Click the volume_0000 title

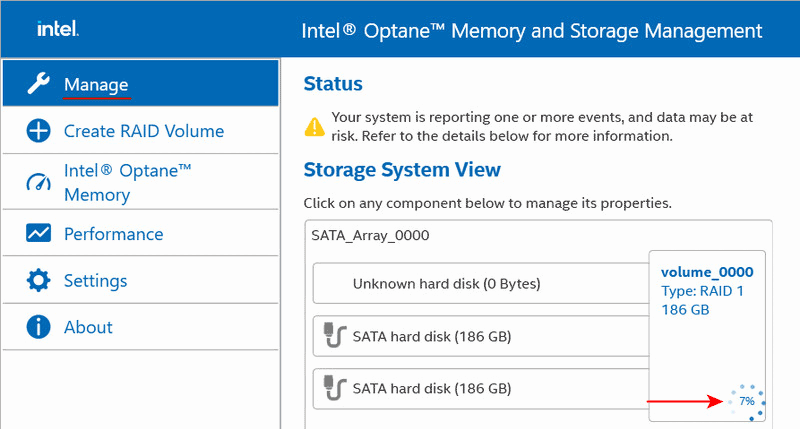click(707, 272)
